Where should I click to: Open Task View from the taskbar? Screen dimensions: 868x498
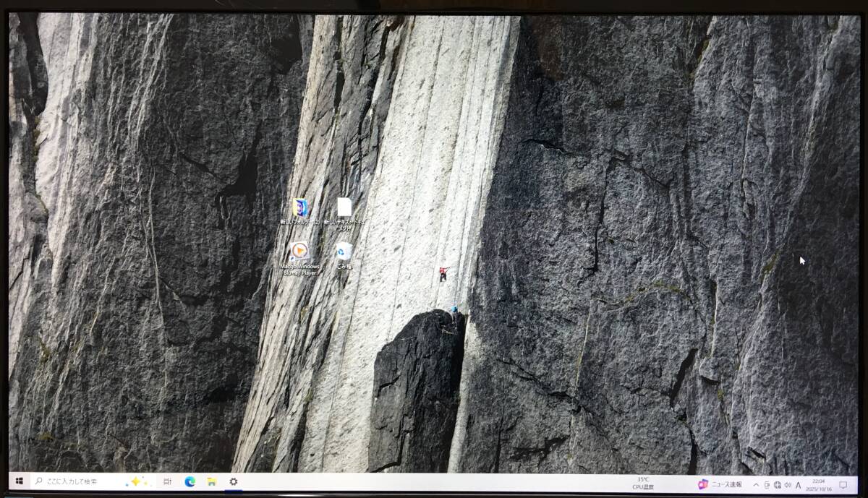167,481
